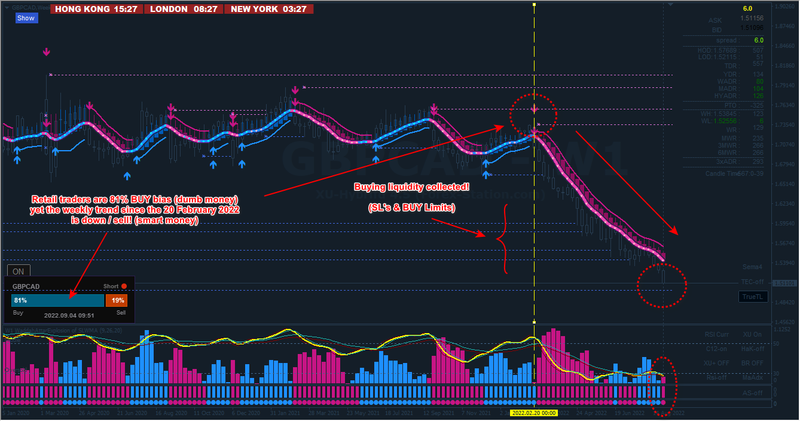Toggle the HaK-off indicator label
800x421 pixels.
click(x=752, y=349)
